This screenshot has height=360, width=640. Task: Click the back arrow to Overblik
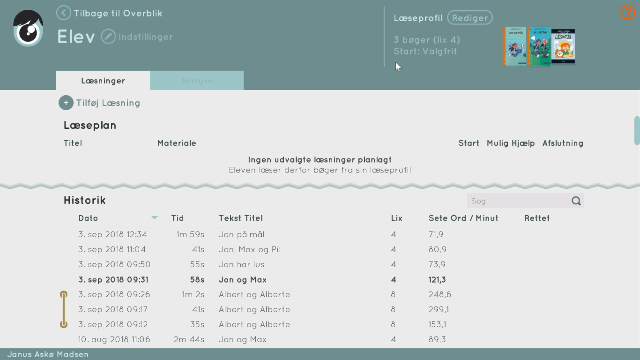[63, 13]
